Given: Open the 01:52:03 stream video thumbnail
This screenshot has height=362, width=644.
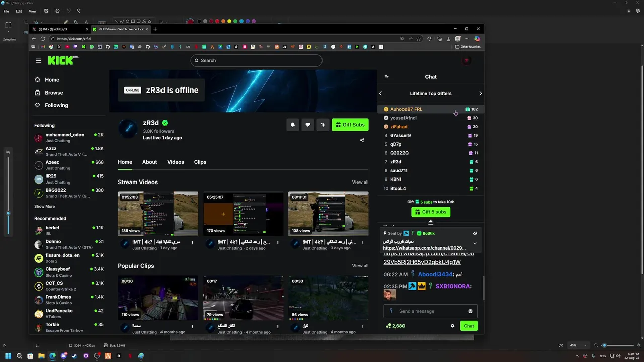Looking at the screenshot, I should pyautogui.click(x=158, y=214).
